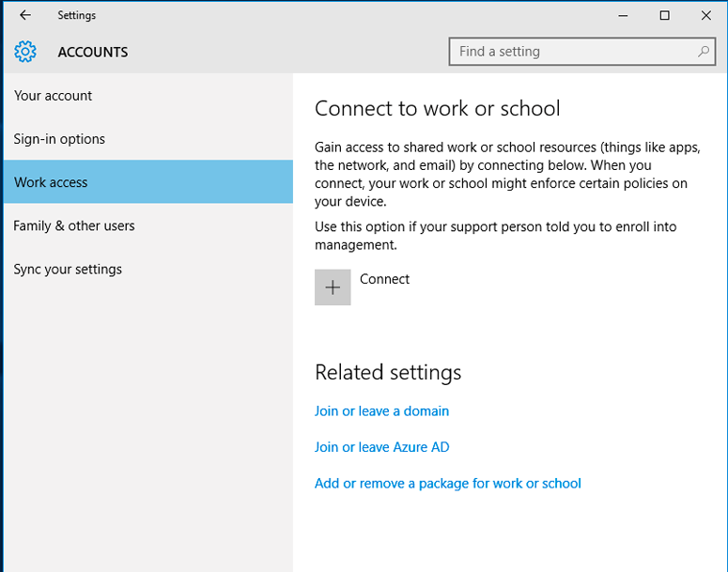Click the ACCOUNTS header title

[x=93, y=53]
